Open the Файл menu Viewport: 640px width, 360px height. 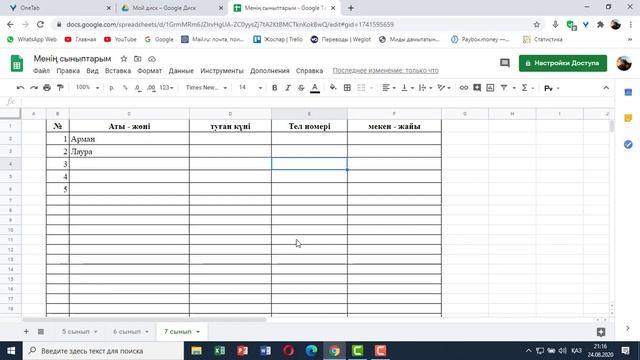tap(41, 71)
